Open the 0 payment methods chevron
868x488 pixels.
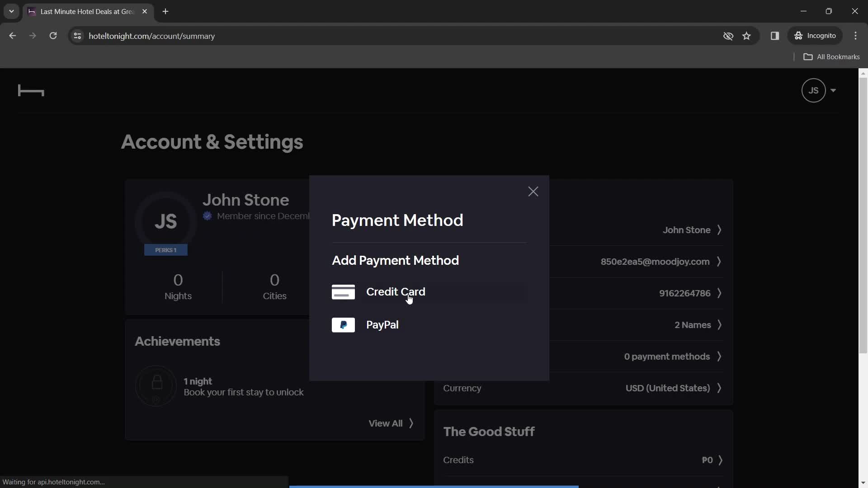pos(719,357)
